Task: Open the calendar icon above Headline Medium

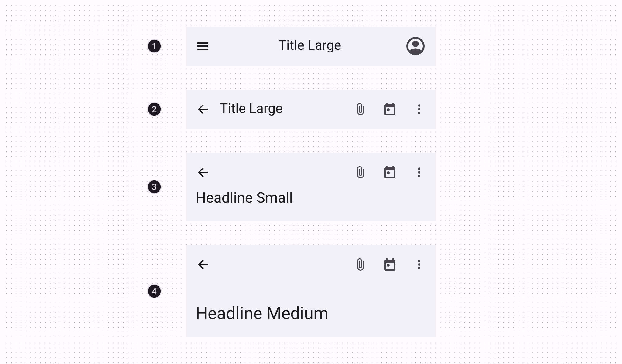Action: (x=390, y=264)
